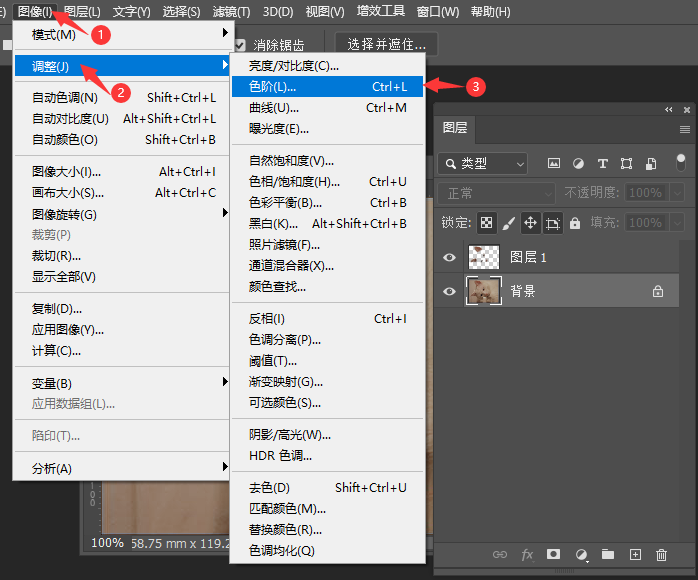698x580 pixels.
Task: Click the delete layer trash icon
Action: [x=661, y=554]
